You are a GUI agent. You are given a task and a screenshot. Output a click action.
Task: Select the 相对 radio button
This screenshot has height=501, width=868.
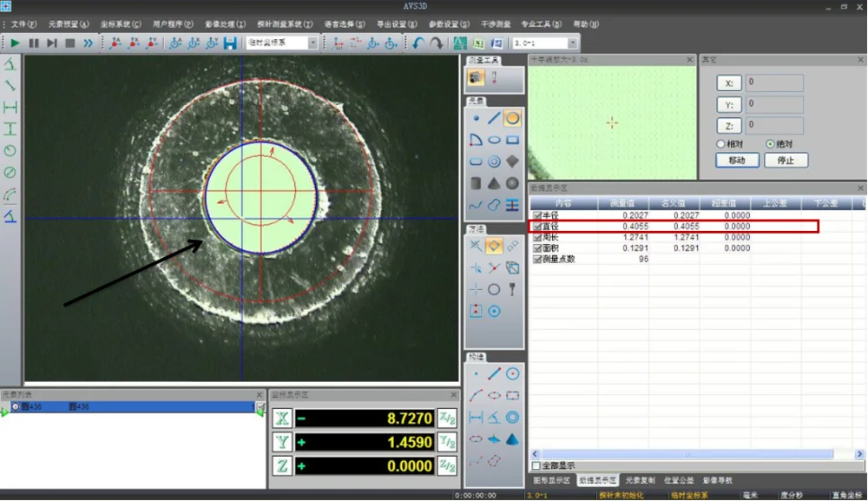click(x=720, y=144)
